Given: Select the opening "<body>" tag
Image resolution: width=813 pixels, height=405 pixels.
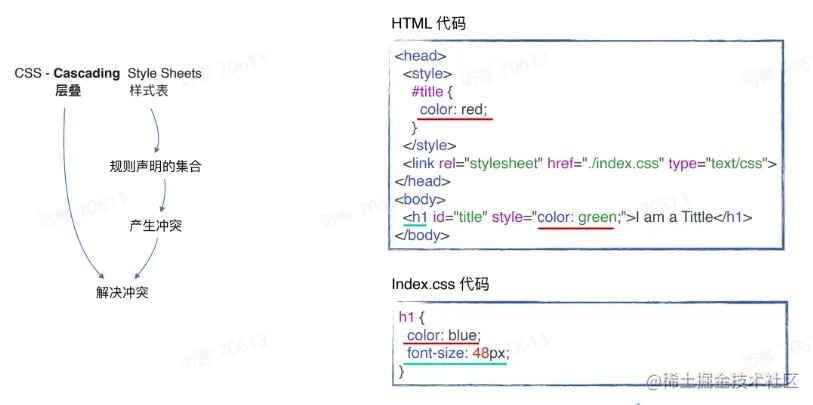Looking at the screenshot, I should (420, 200).
